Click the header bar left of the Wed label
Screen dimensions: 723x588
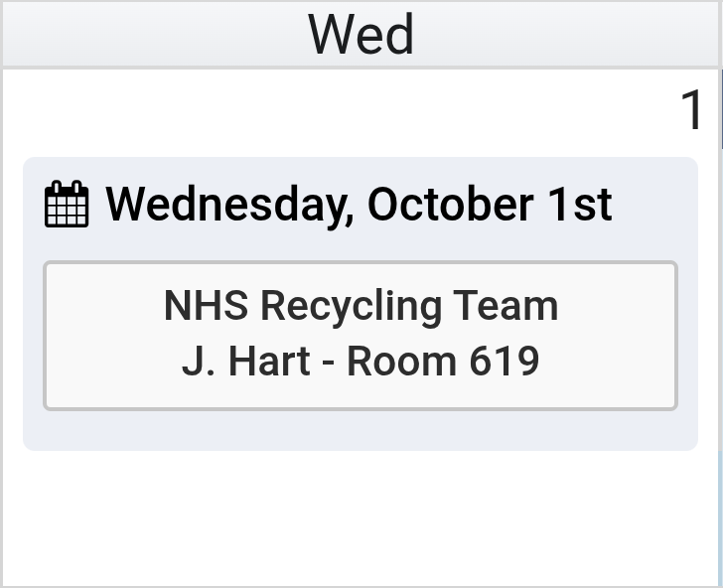click(x=149, y=35)
